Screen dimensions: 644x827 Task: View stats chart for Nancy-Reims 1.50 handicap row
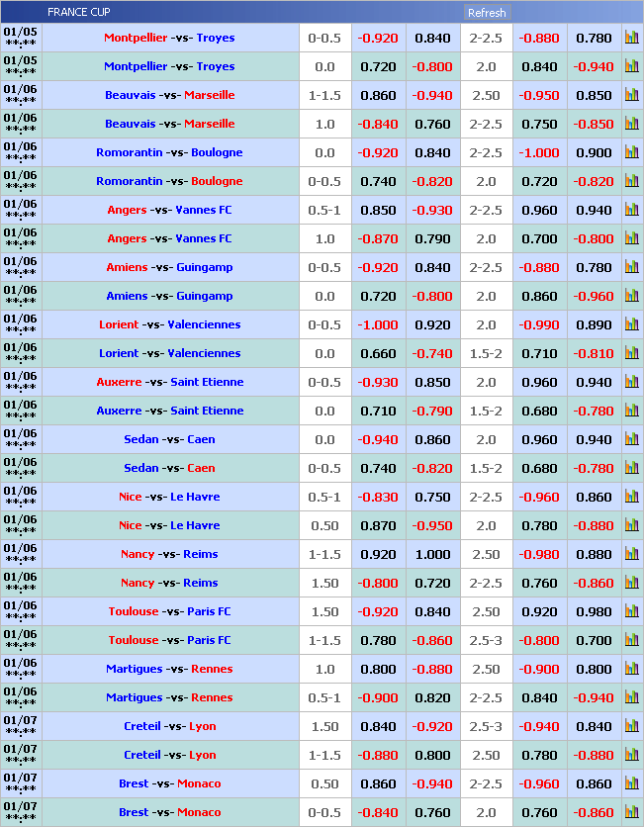click(x=631, y=583)
